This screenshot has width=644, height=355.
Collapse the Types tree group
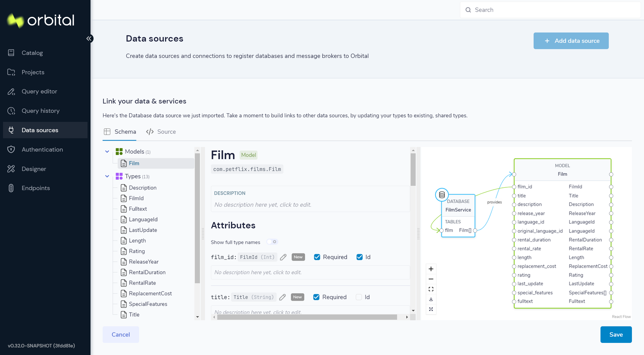click(107, 176)
